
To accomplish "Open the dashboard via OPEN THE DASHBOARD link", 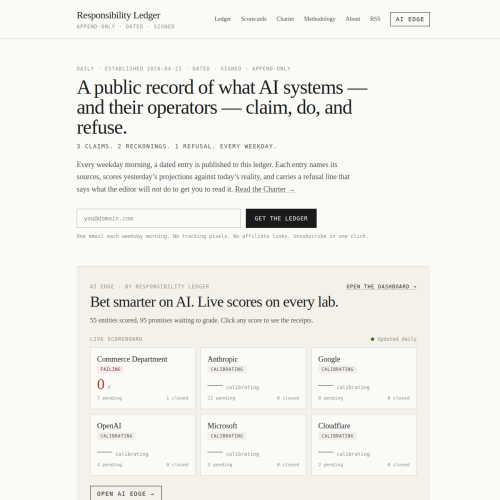I will [x=381, y=287].
